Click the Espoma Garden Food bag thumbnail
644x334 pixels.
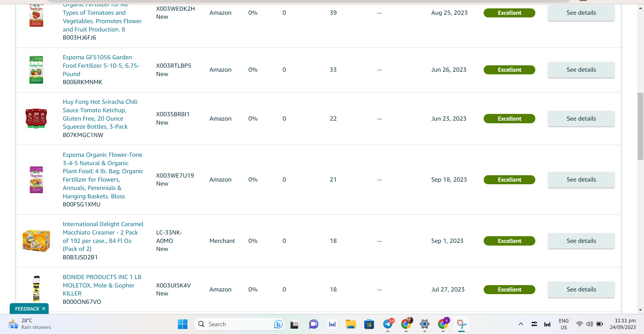coord(36,70)
